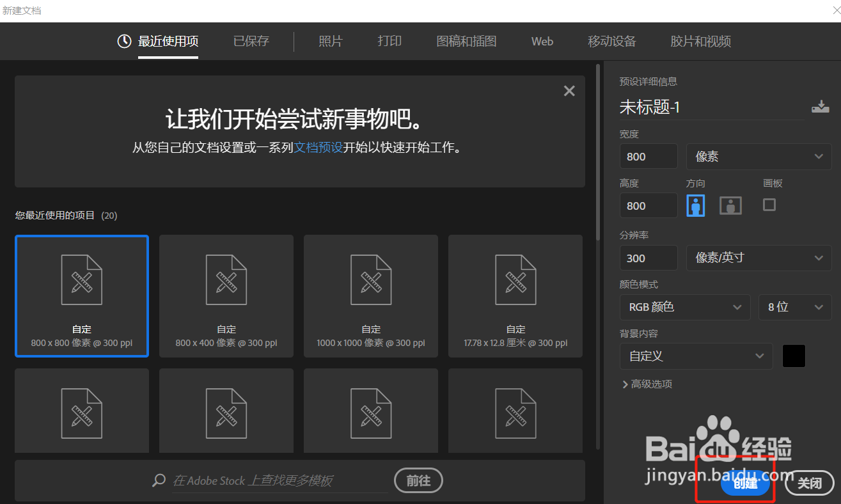Image resolution: width=841 pixels, height=504 pixels.
Task: Select the portrait orientation icon
Action: tap(695, 205)
